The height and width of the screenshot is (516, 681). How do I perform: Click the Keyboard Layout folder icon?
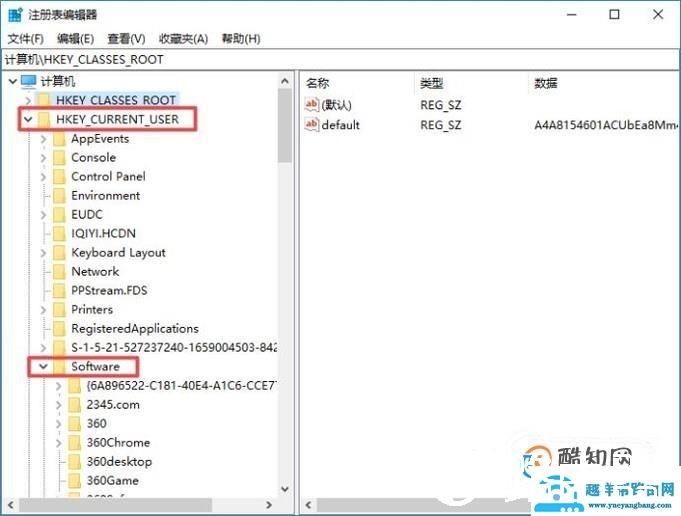tap(59, 252)
